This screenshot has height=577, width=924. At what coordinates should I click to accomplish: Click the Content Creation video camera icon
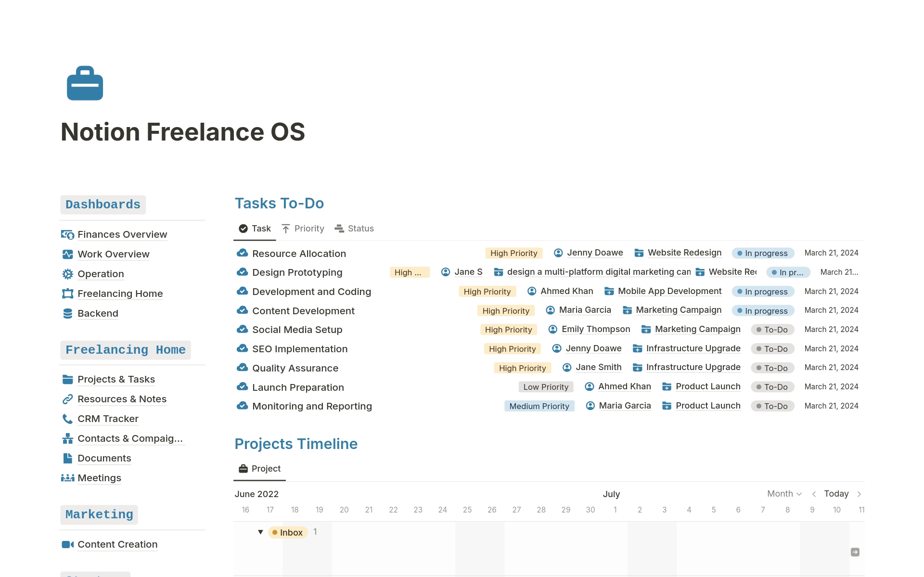[67, 544]
